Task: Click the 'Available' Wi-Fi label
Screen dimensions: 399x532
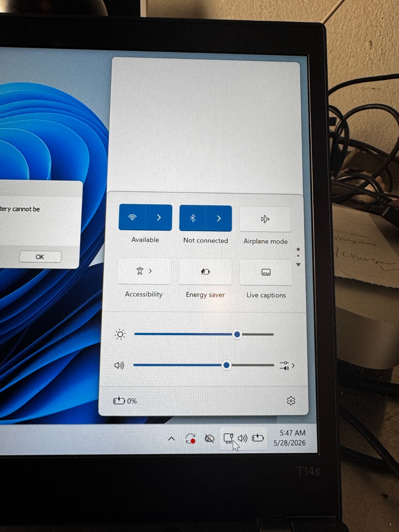Action: 145,240
